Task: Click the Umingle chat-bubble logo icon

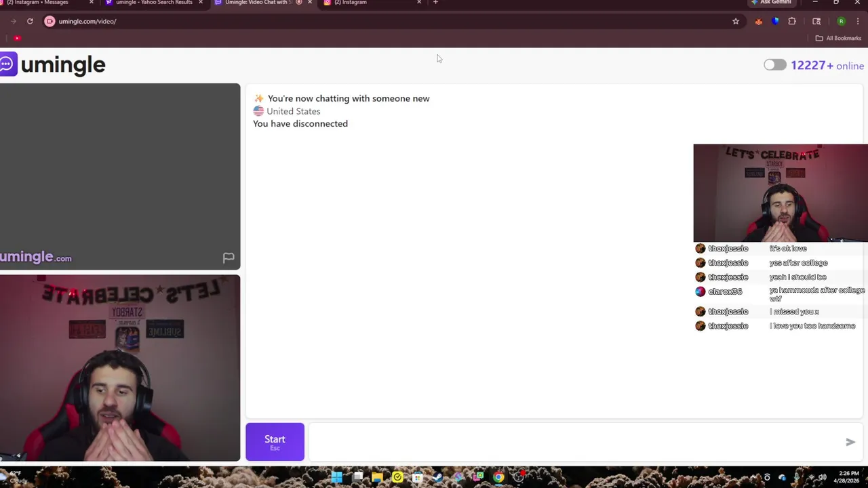Action: pyautogui.click(x=7, y=64)
